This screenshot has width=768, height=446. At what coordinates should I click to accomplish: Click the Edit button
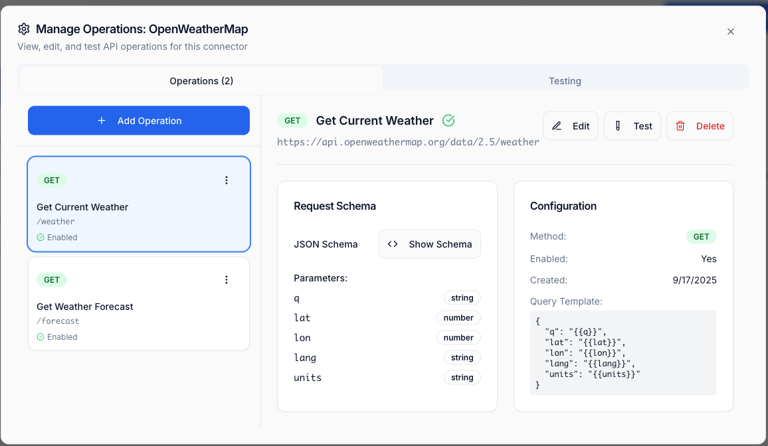[x=571, y=126]
